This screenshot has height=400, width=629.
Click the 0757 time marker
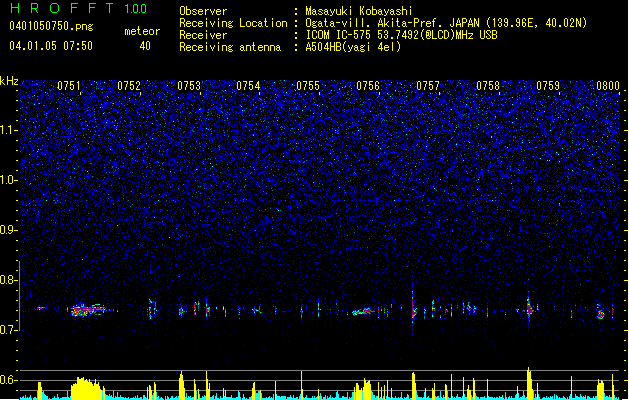pos(428,86)
